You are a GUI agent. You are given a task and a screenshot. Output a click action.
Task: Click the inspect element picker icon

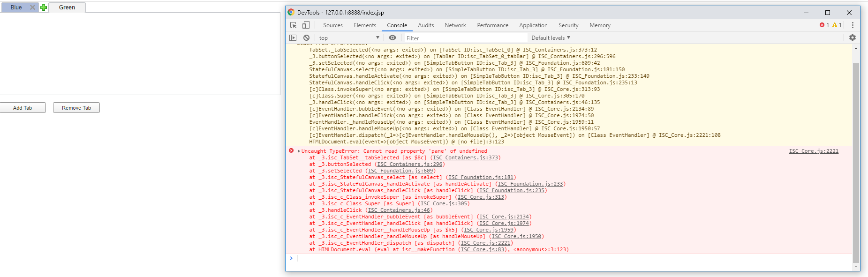coord(293,25)
